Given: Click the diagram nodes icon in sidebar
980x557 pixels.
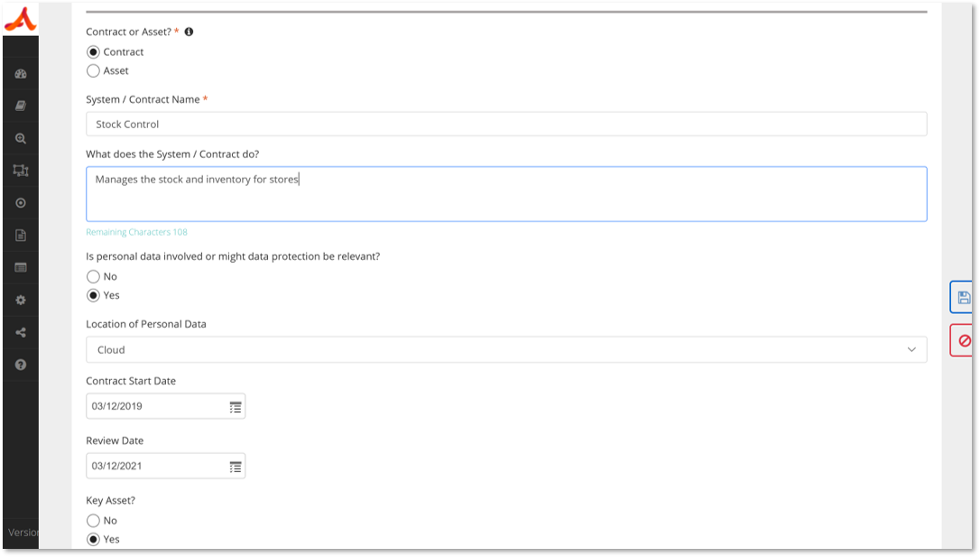Looking at the screenshot, I should [21, 171].
